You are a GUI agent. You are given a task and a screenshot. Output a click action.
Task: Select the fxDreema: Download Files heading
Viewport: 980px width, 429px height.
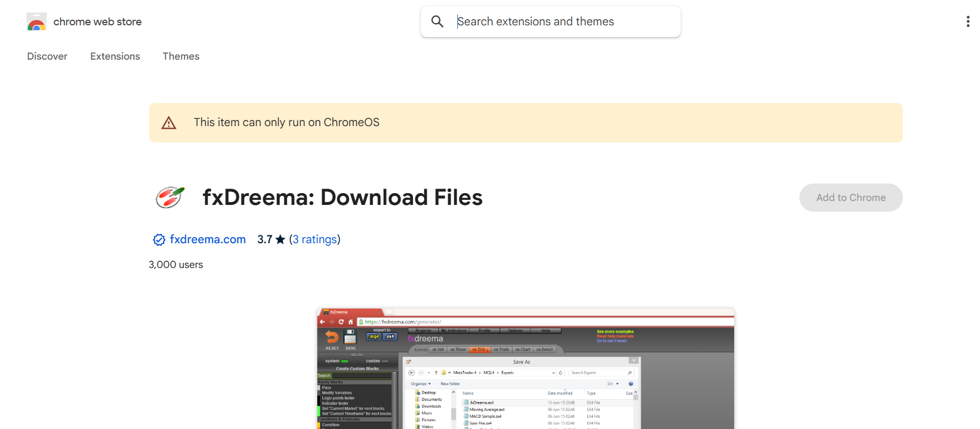click(x=343, y=198)
